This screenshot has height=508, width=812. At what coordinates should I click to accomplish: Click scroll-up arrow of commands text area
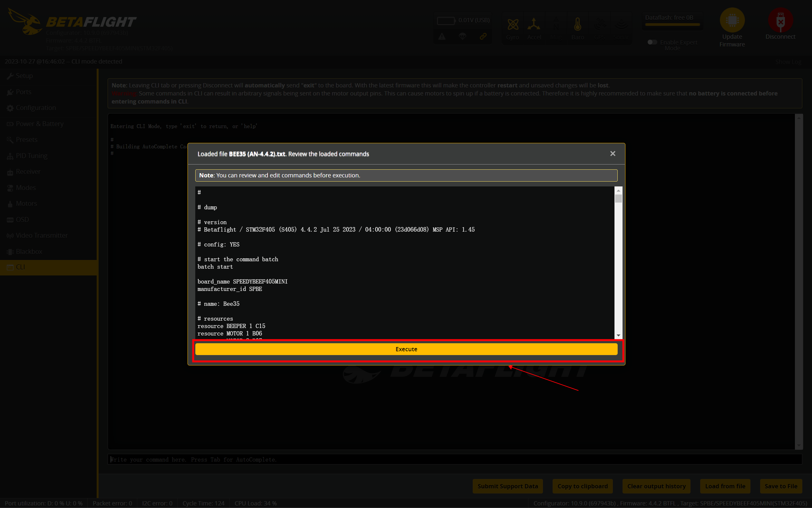coord(618,191)
